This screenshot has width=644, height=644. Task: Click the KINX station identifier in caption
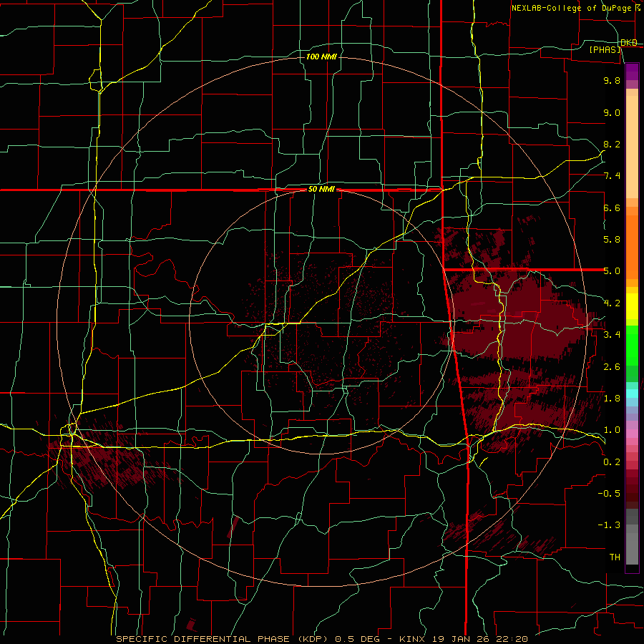point(413,639)
